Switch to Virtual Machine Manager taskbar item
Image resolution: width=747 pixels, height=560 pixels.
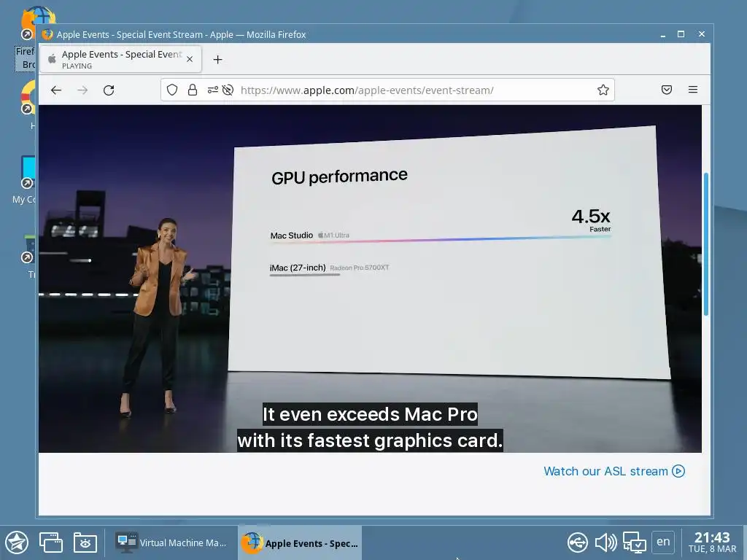[x=171, y=542]
